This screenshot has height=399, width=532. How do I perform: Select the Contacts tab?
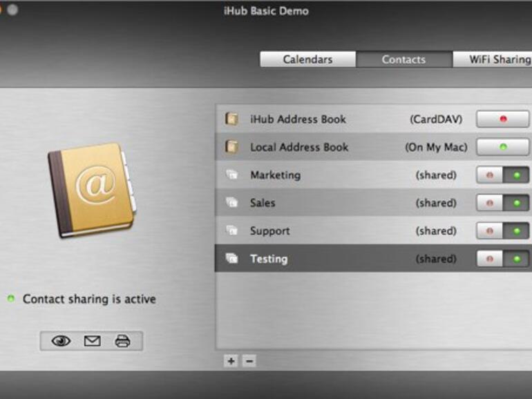click(403, 59)
